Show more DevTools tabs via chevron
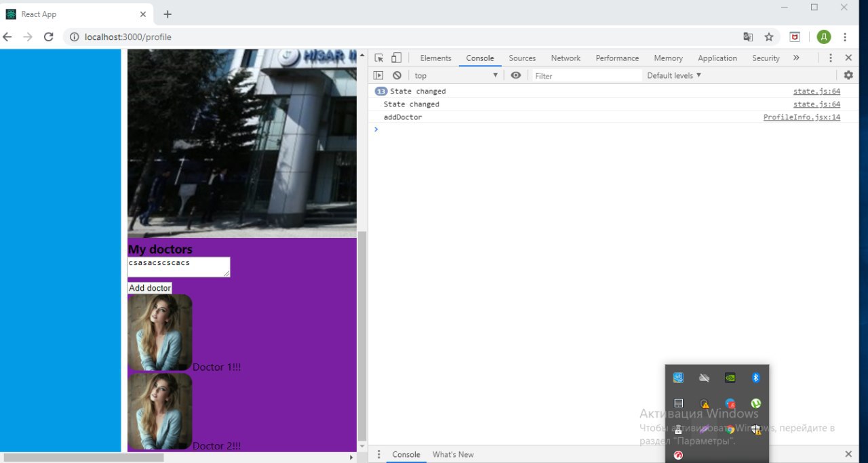The width and height of the screenshot is (868, 463). (796, 58)
